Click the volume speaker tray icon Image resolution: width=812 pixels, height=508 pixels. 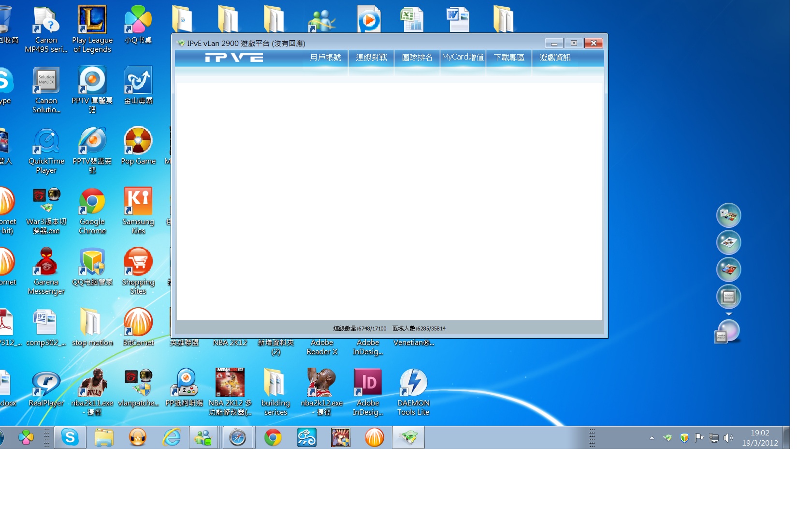pos(728,438)
